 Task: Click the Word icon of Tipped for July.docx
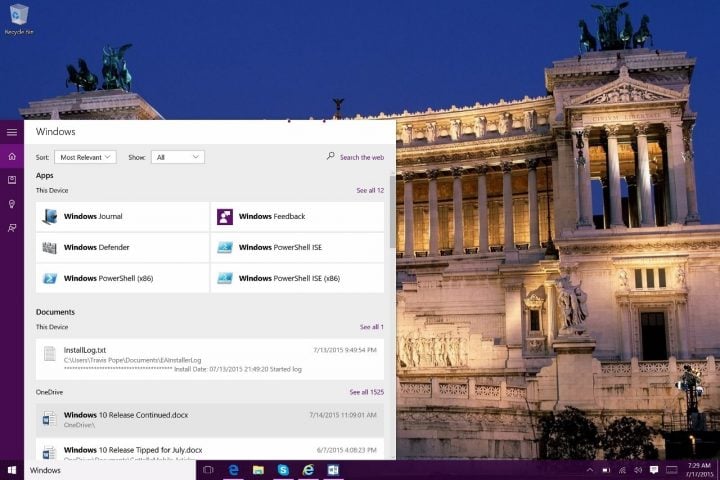[x=49, y=452]
